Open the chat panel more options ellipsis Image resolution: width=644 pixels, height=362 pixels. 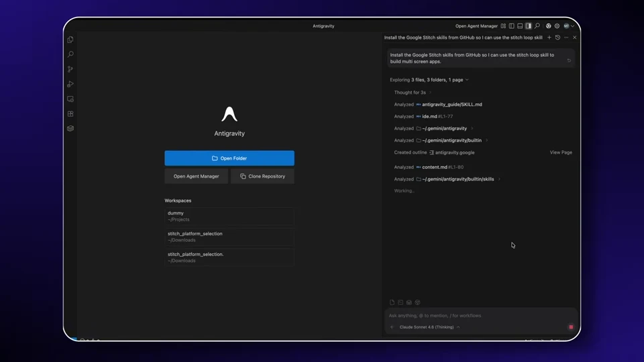566,38
